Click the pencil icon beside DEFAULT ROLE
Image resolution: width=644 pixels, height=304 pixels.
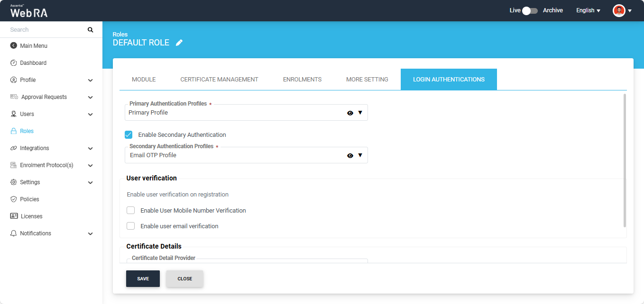coord(179,43)
